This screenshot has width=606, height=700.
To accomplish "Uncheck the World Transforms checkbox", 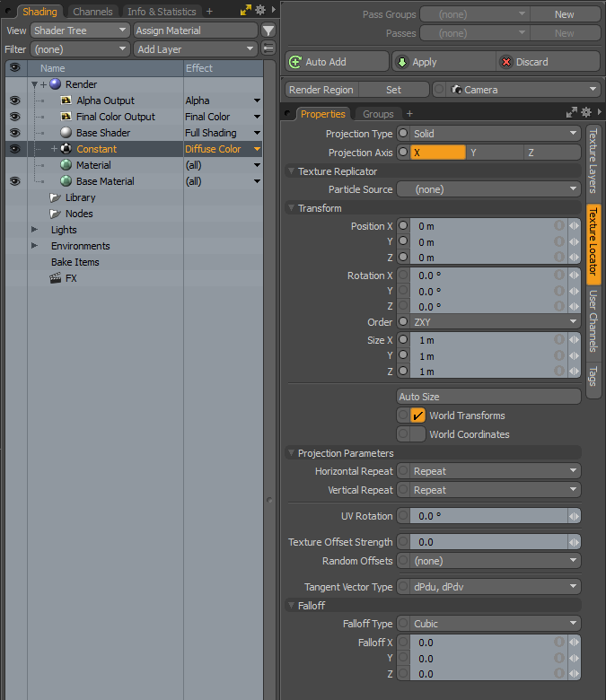I will (x=417, y=416).
